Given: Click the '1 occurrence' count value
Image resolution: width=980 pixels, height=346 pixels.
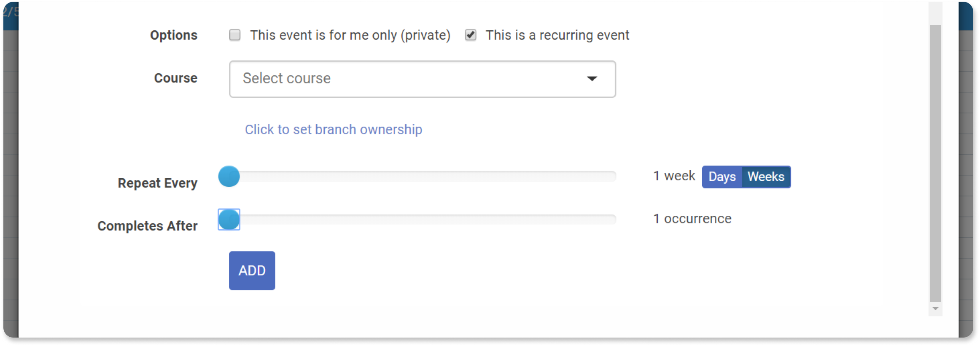Looking at the screenshot, I should pos(692,219).
